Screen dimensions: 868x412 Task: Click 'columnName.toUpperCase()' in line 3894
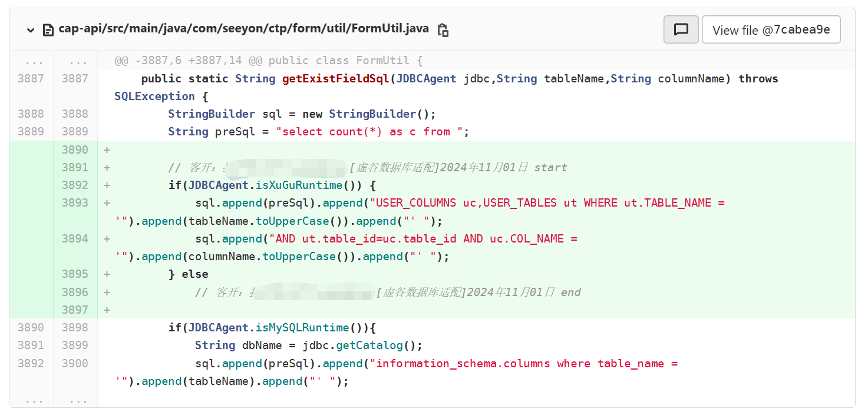point(266,256)
